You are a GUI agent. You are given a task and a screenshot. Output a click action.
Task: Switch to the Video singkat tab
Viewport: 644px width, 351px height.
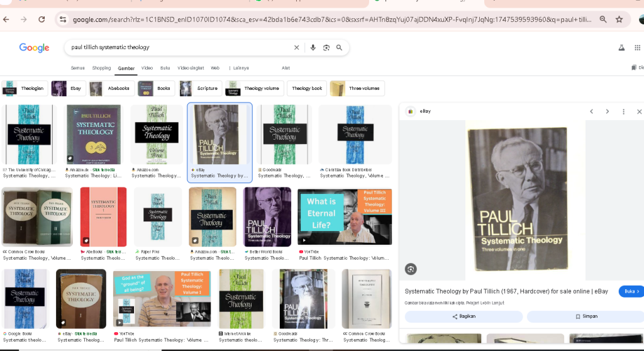(191, 68)
